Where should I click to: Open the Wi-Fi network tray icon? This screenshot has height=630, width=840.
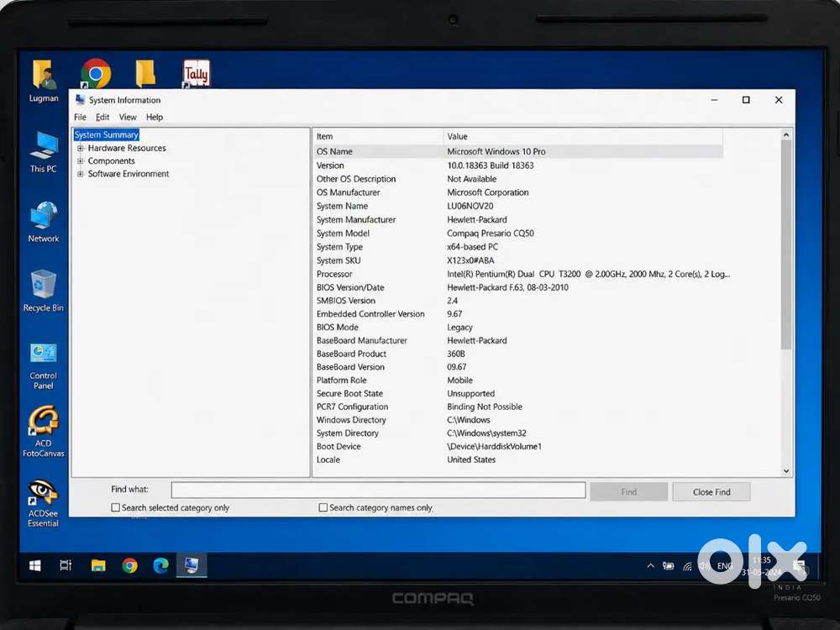(687, 566)
